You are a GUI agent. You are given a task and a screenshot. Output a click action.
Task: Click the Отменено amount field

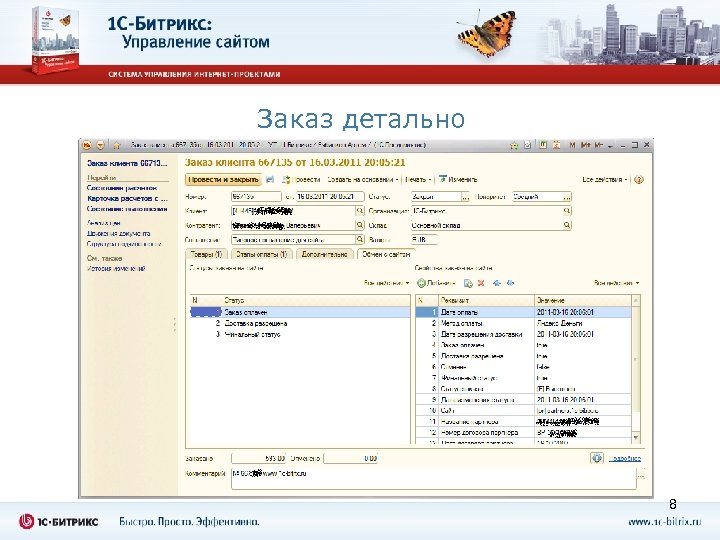coord(351,458)
